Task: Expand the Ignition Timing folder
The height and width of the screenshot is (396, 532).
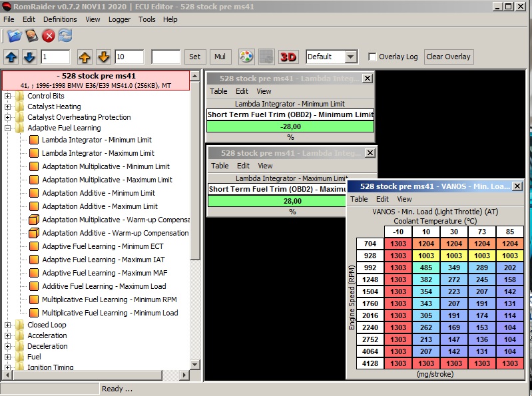Action: coord(8,367)
